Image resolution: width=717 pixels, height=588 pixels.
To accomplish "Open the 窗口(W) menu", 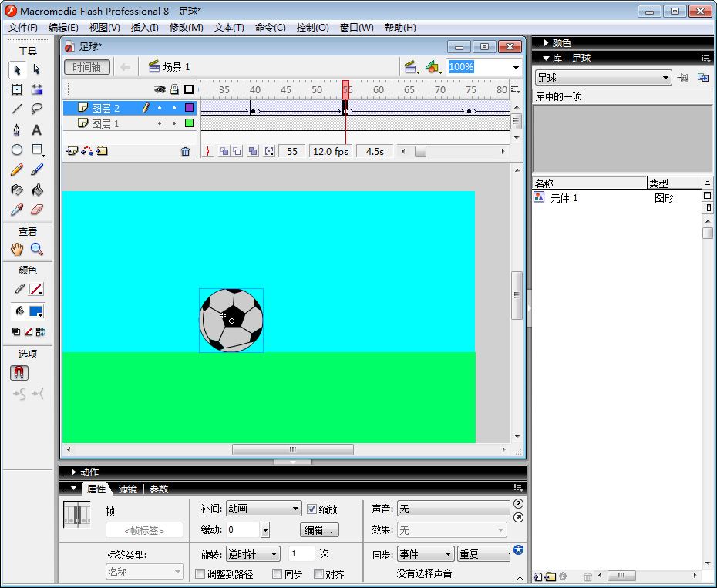I will (357, 28).
